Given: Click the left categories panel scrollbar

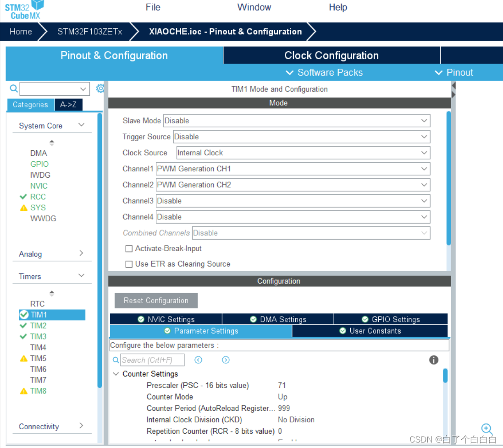Looking at the screenshot, I should (100, 250).
